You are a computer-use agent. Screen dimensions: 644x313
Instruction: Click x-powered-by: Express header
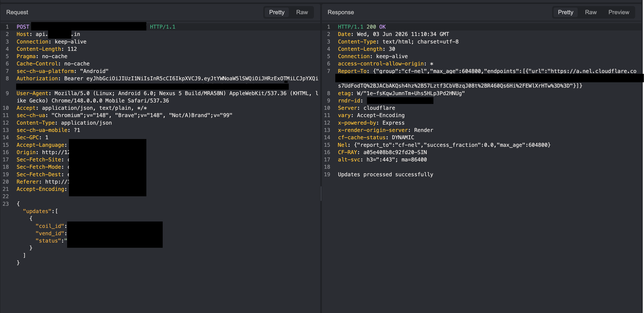tap(371, 123)
